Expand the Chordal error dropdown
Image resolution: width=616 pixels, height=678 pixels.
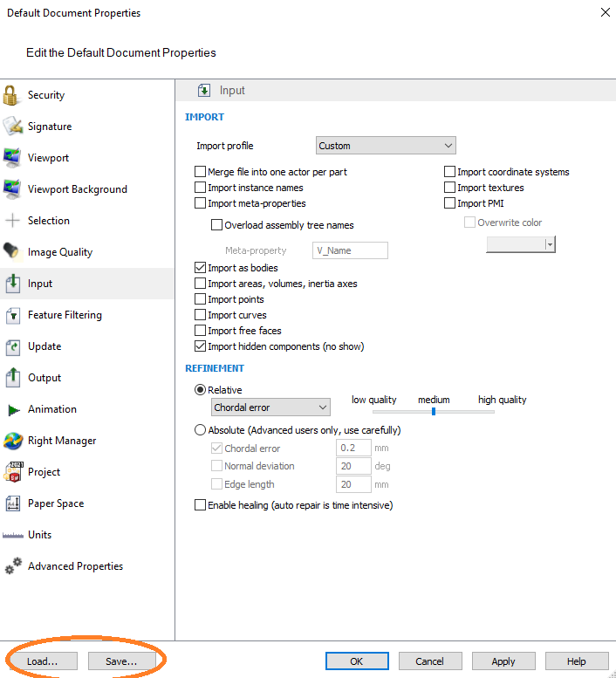click(270, 407)
